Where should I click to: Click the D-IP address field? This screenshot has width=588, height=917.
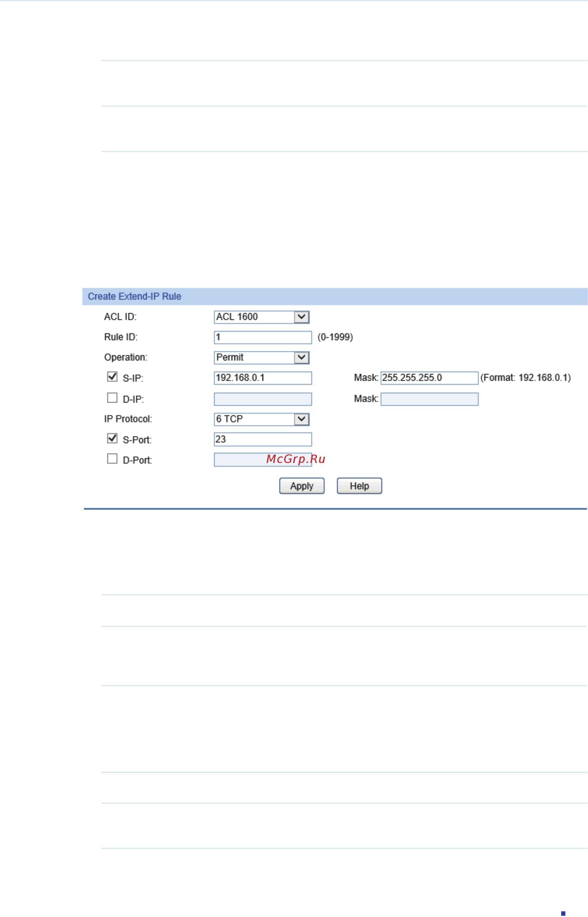263,399
